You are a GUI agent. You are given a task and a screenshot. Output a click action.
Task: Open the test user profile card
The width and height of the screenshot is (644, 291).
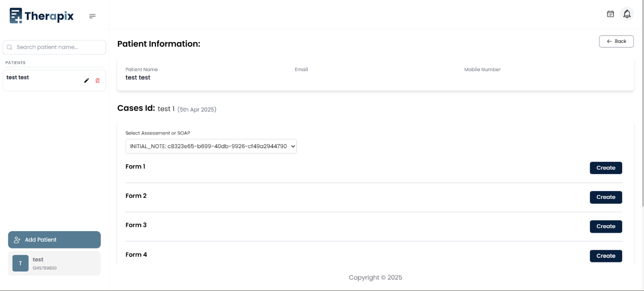pyautogui.click(x=54, y=263)
